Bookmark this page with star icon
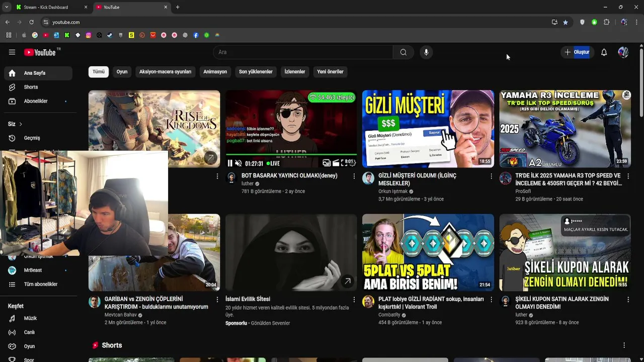 click(x=566, y=22)
